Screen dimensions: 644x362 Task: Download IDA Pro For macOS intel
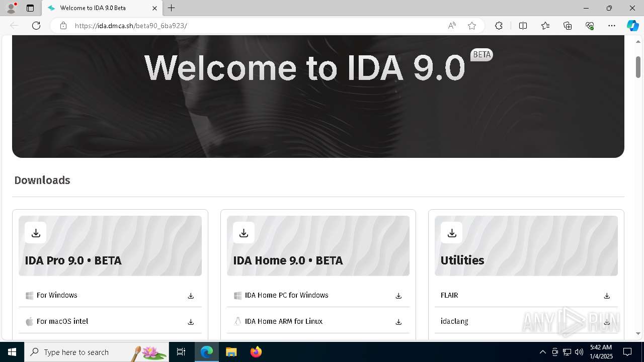[191, 322]
